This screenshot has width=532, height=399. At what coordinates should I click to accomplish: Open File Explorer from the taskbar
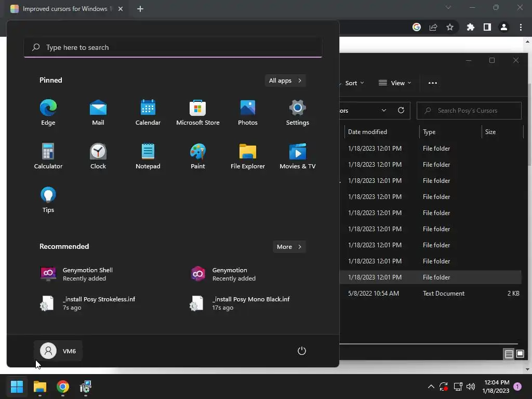click(39, 387)
